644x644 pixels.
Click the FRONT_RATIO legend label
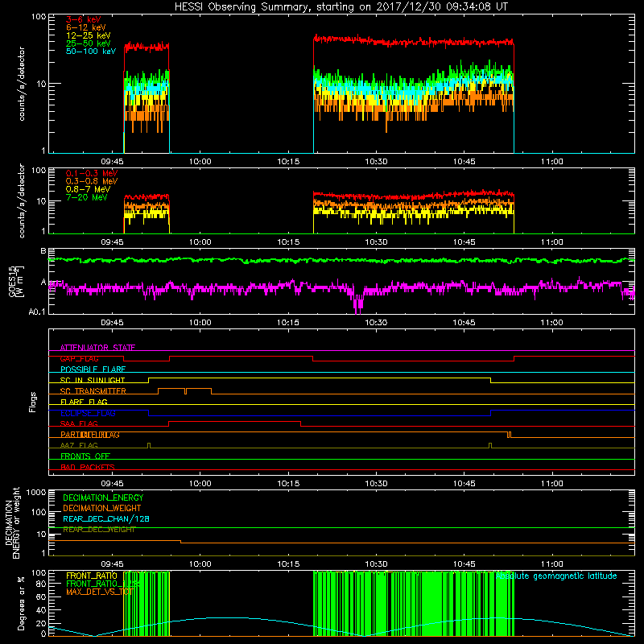(92, 576)
